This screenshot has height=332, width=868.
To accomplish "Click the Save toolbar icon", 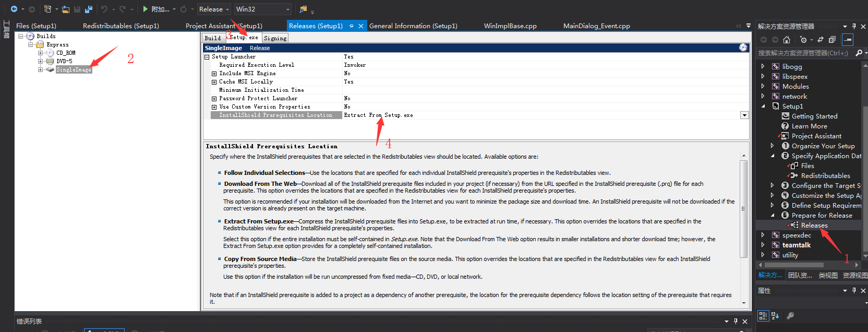I will (x=77, y=9).
